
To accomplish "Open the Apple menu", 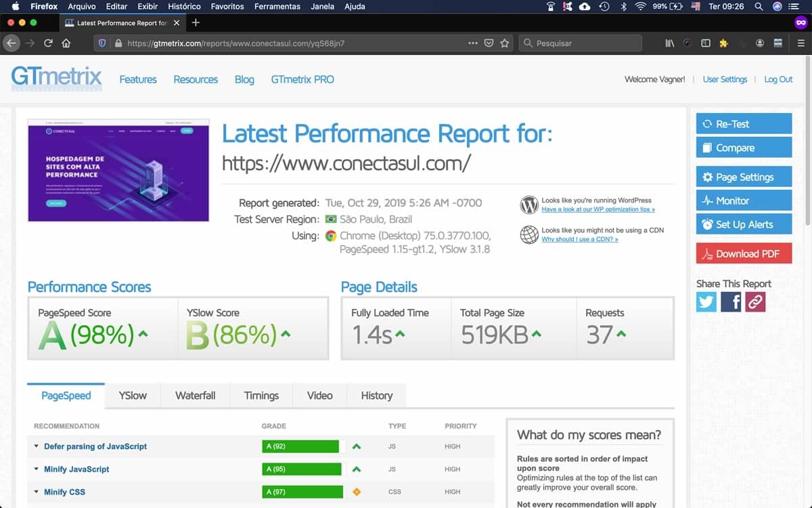I will pyautogui.click(x=15, y=6).
